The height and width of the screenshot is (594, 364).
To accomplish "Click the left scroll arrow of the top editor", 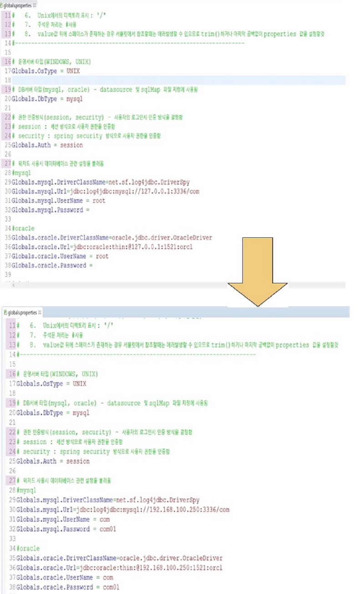I will click(x=13, y=284).
